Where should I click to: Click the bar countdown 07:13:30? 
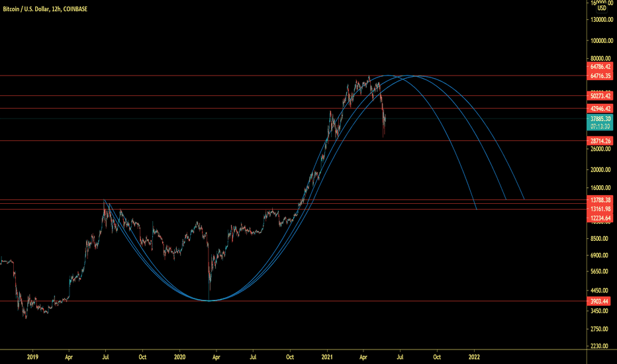[600, 126]
